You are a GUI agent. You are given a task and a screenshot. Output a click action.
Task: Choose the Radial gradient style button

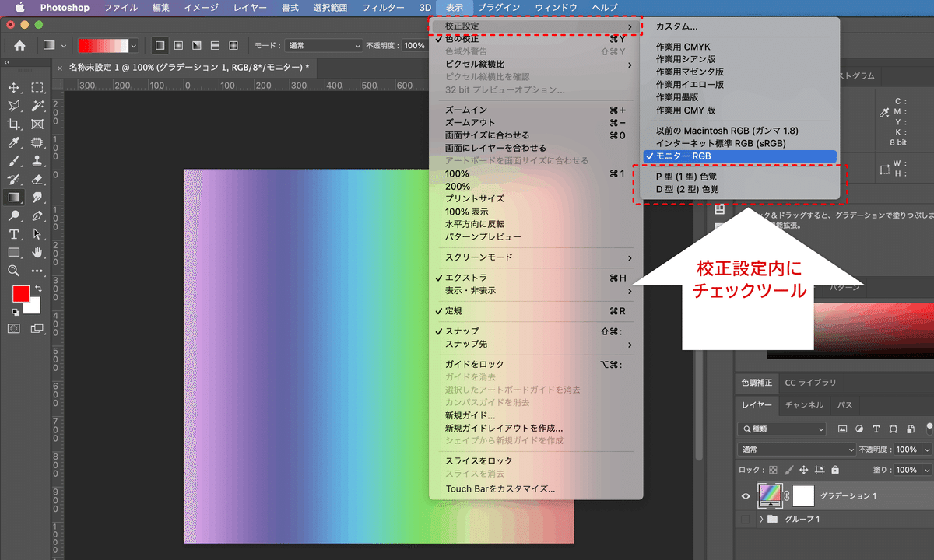178,46
